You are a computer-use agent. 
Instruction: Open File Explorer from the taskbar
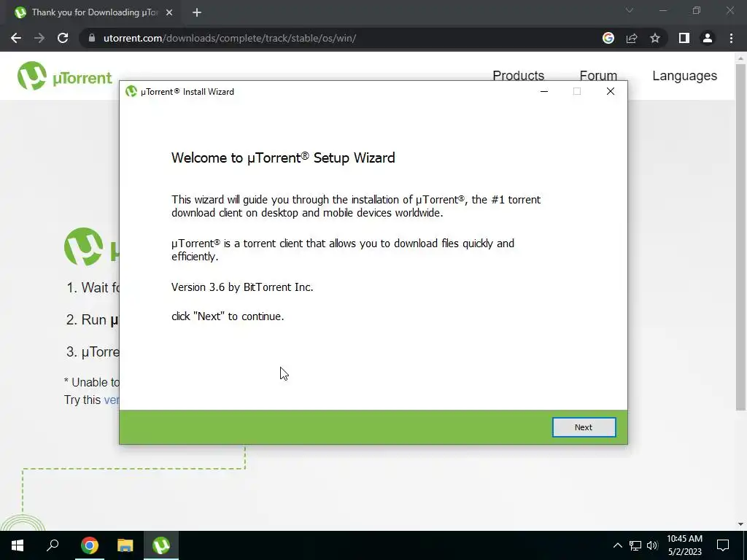pyautogui.click(x=125, y=545)
